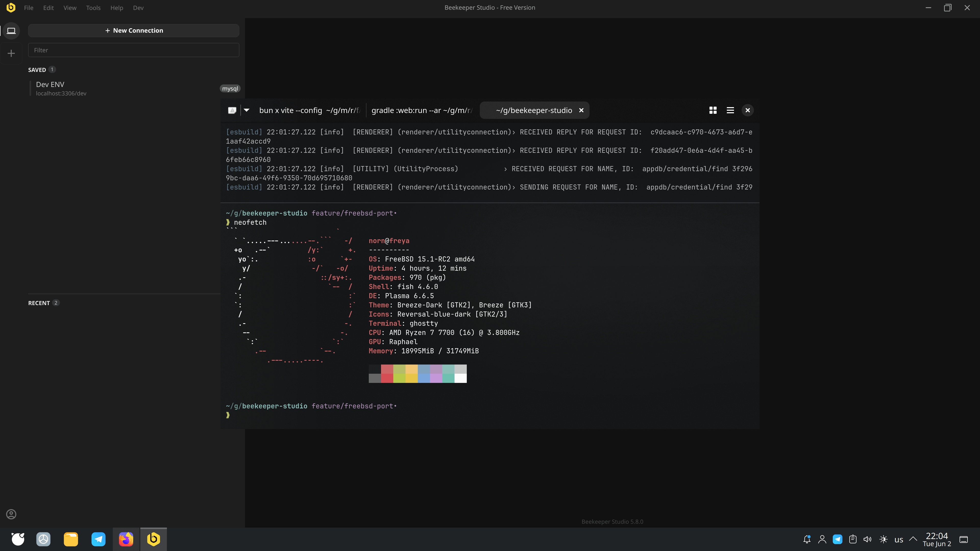This screenshot has width=980, height=551.
Task: Open the clipboard tray icon
Action: point(853,539)
